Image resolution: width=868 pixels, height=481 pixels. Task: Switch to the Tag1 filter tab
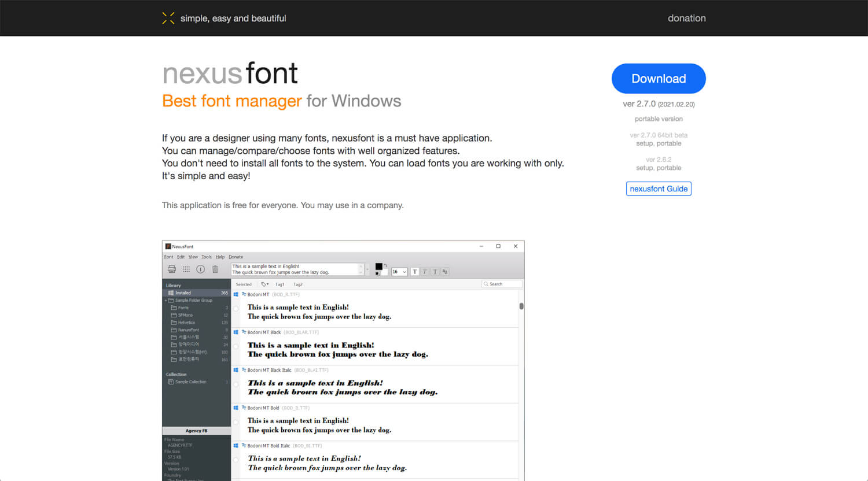279,284
